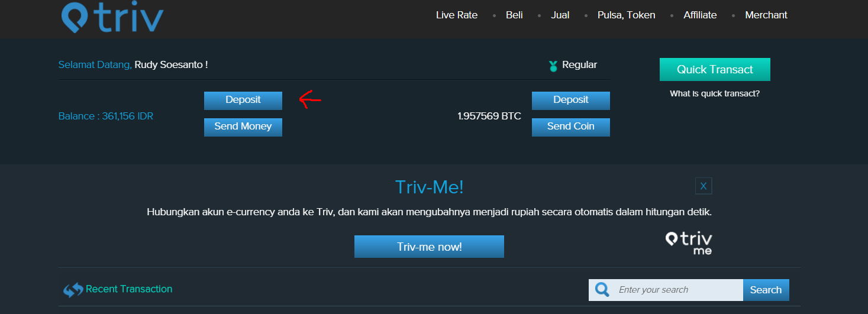Image resolution: width=868 pixels, height=314 pixels.
Task: Click Deposit button next to IDR balance
Action: tap(243, 101)
